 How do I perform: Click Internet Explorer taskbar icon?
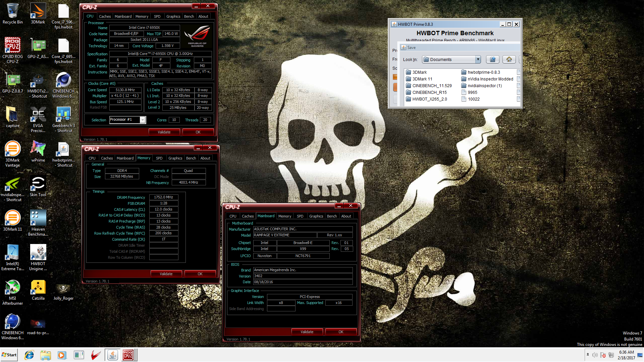(x=29, y=355)
